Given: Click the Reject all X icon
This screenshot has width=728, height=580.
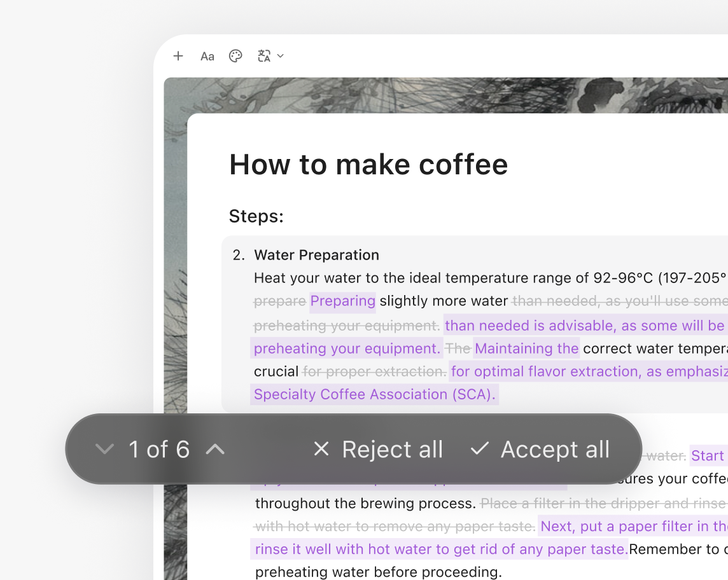Looking at the screenshot, I should click(321, 449).
